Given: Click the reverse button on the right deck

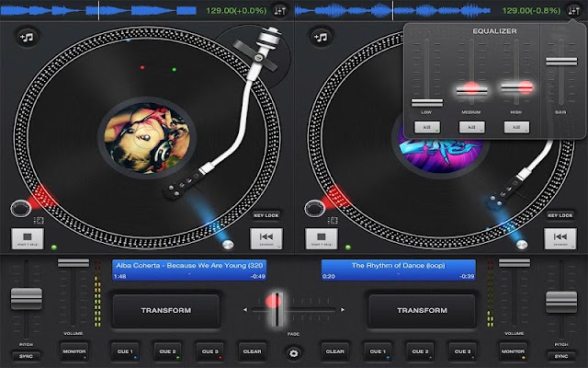Looking at the screenshot, I should (560, 239).
